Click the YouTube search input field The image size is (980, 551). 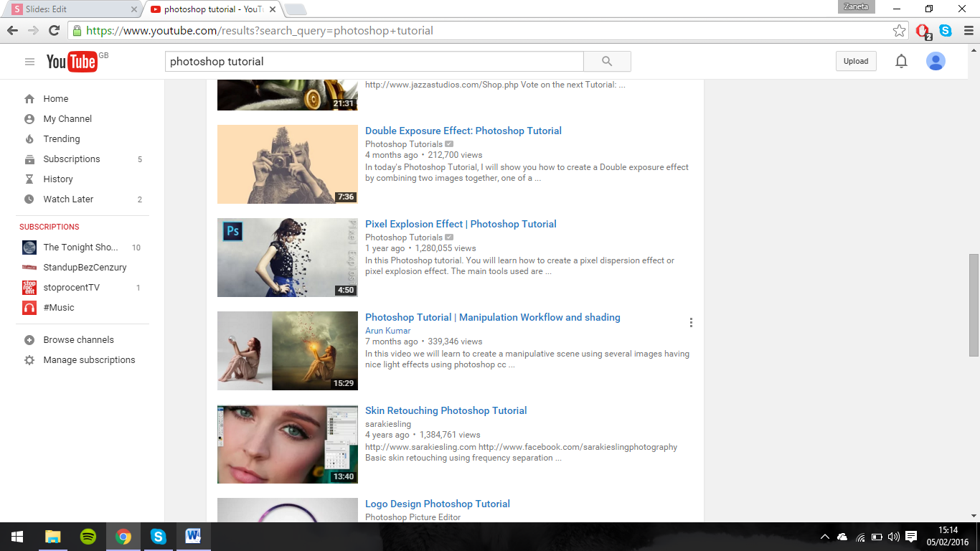pos(374,62)
